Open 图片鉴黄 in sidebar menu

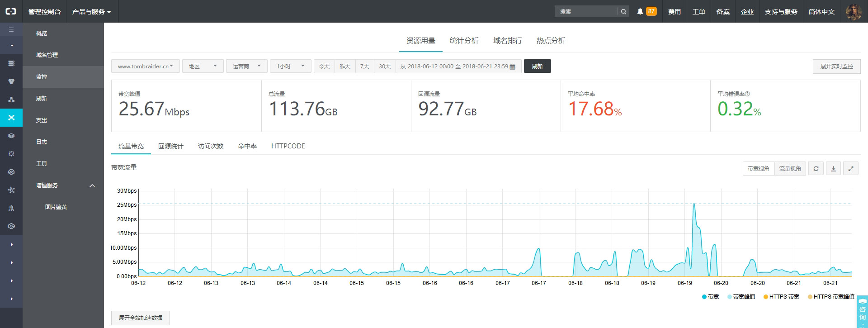pos(63,207)
